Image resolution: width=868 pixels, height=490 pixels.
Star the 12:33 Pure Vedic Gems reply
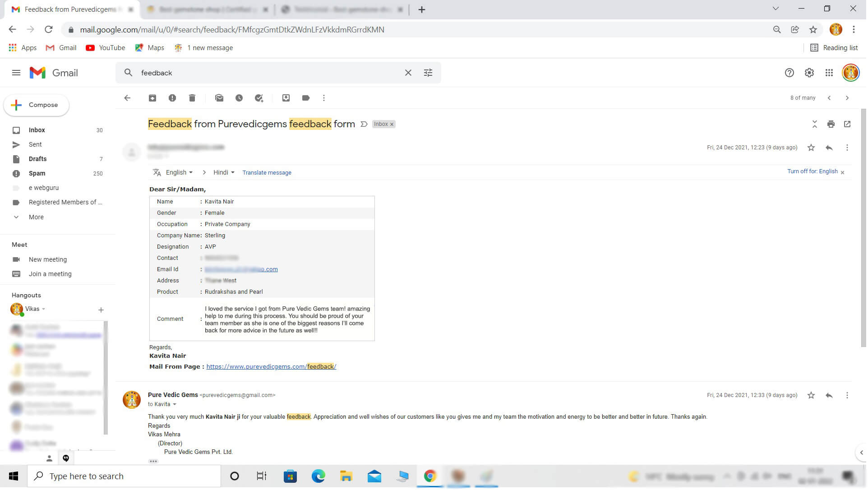[x=811, y=396]
